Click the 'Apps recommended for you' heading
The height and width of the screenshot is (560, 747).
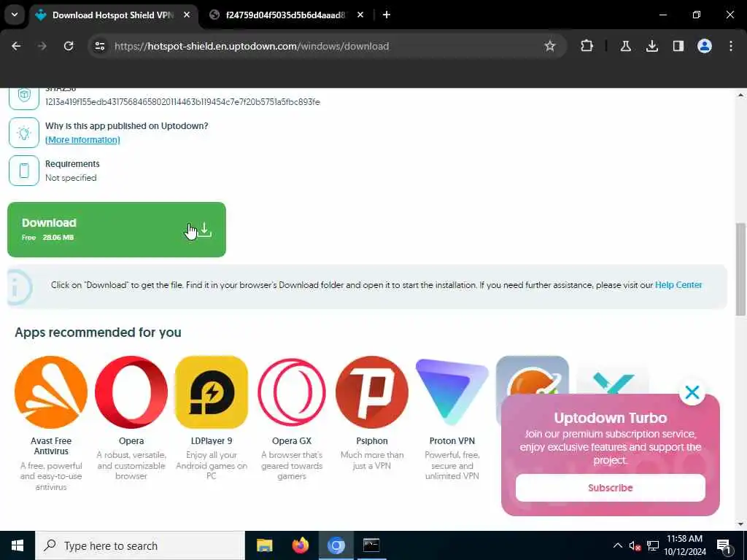pos(98,332)
